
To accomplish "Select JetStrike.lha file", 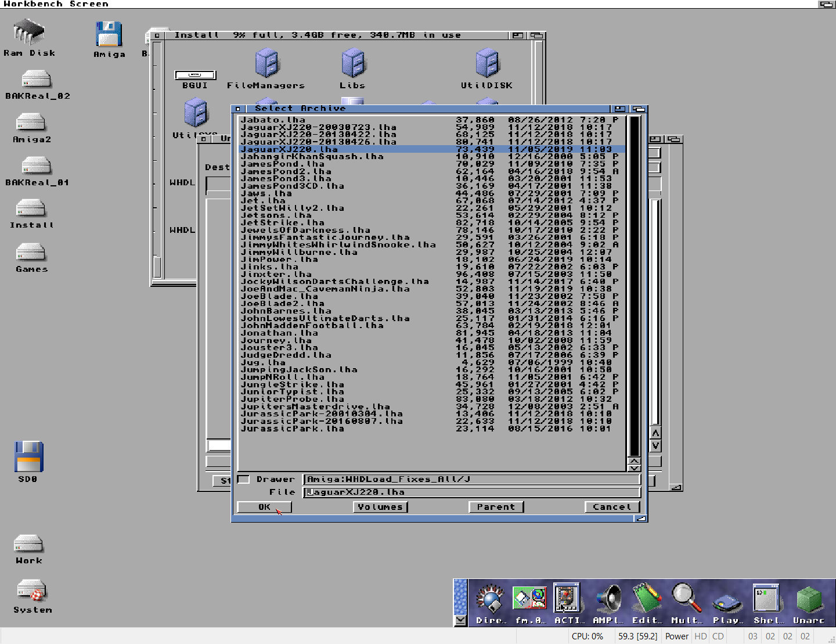I will pos(432,222).
